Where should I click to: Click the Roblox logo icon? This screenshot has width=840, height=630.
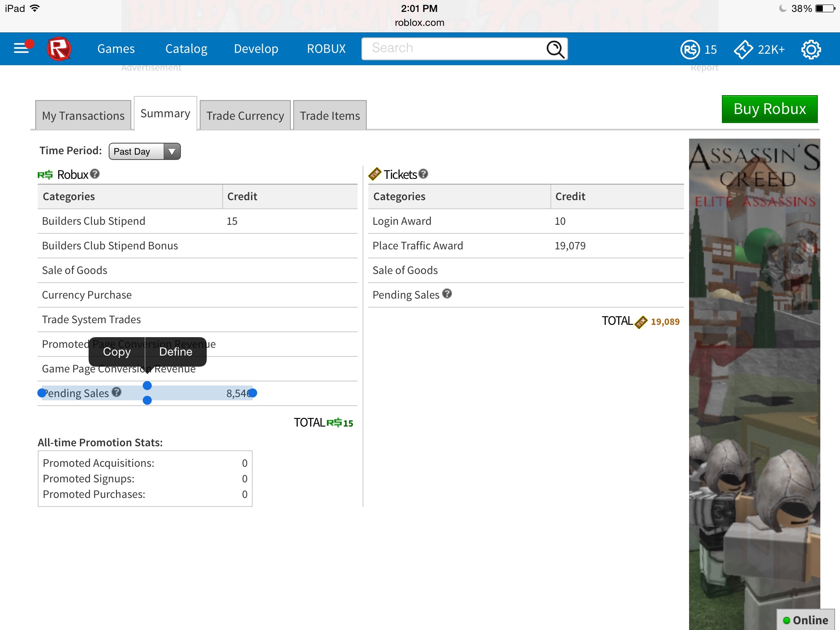coord(59,49)
